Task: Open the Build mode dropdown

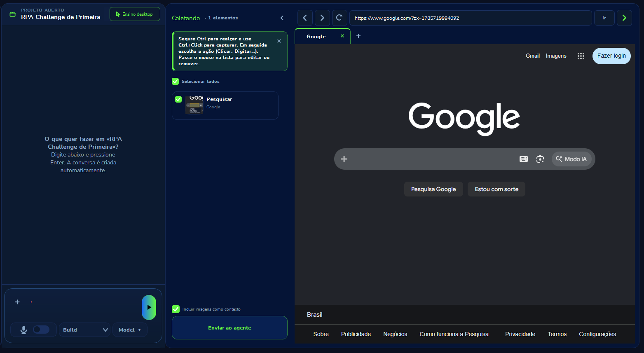Action: point(85,330)
